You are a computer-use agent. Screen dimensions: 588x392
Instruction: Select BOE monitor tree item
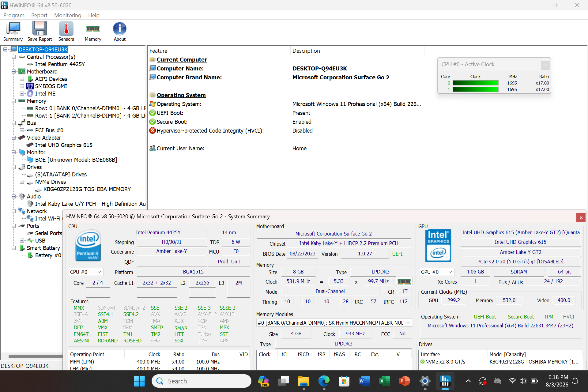point(76,160)
